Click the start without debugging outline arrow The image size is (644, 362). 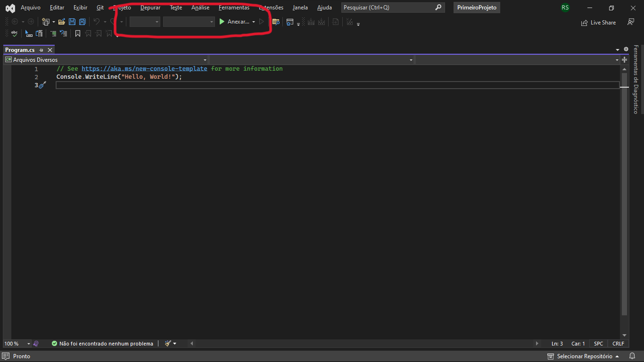coord(262,22)
